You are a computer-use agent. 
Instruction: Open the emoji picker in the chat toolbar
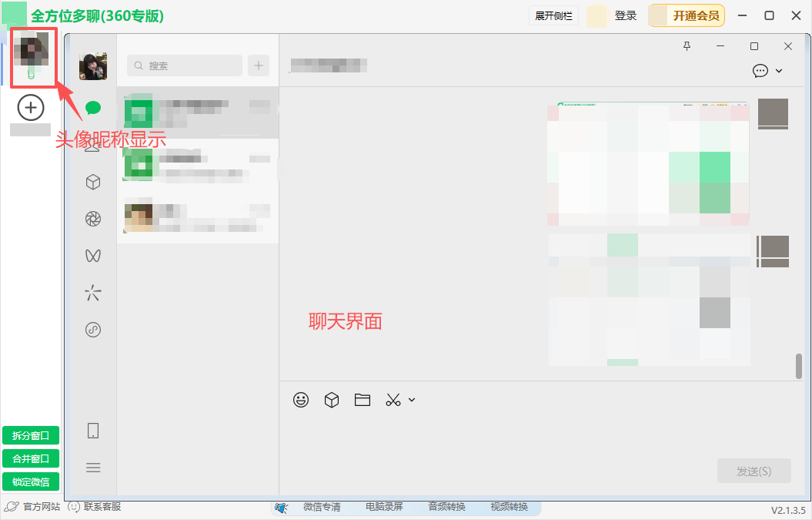(301, 400)
